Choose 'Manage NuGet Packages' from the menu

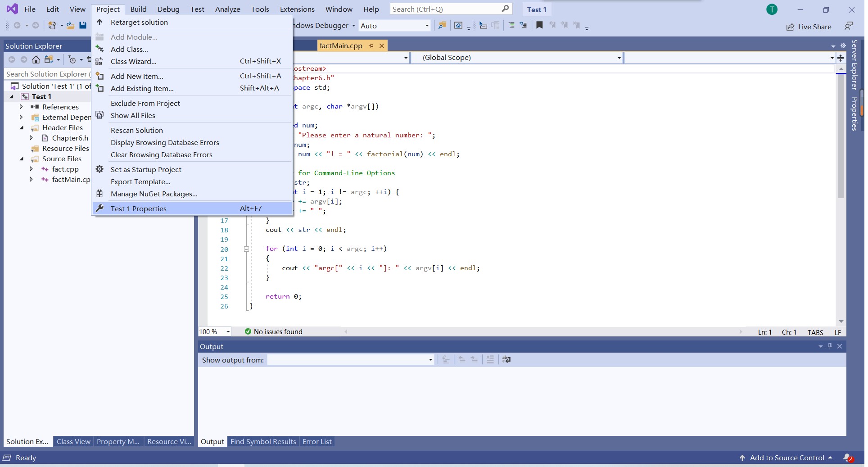(154, 194)
